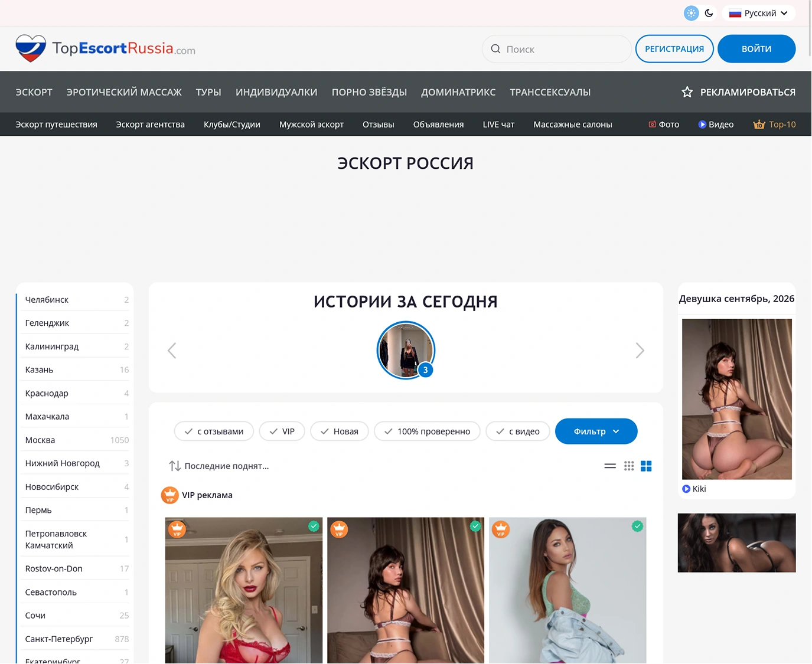This screenshot has height=664, width=812.
Task: Toggle the VIP filter chip
Action: 282,431
